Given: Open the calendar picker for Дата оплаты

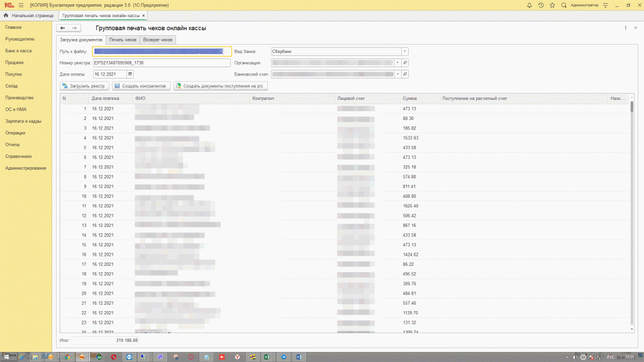Looking at the screenshot, I should (130, 74).
